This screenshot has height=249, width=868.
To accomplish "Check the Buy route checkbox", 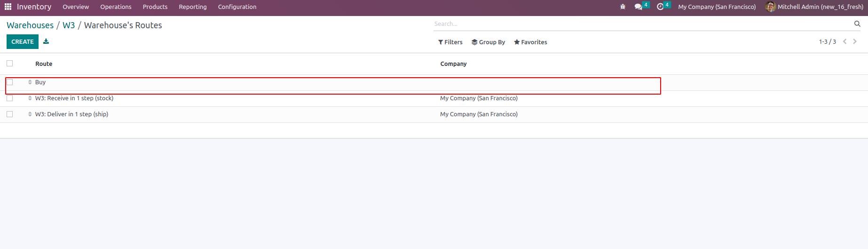I will [x=10, y=82].
